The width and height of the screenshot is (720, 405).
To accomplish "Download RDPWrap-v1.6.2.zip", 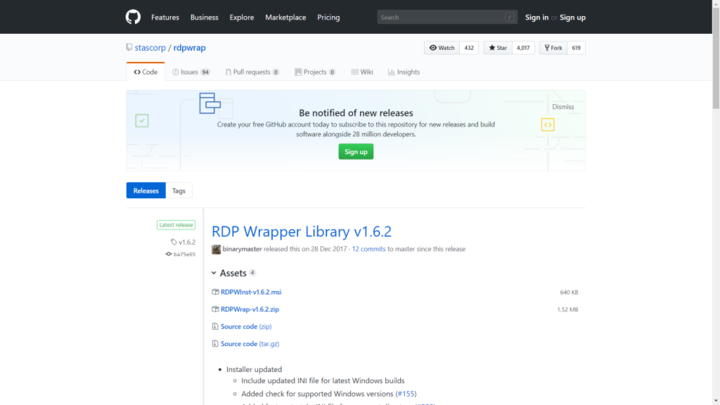I will [x=250, y=309].
